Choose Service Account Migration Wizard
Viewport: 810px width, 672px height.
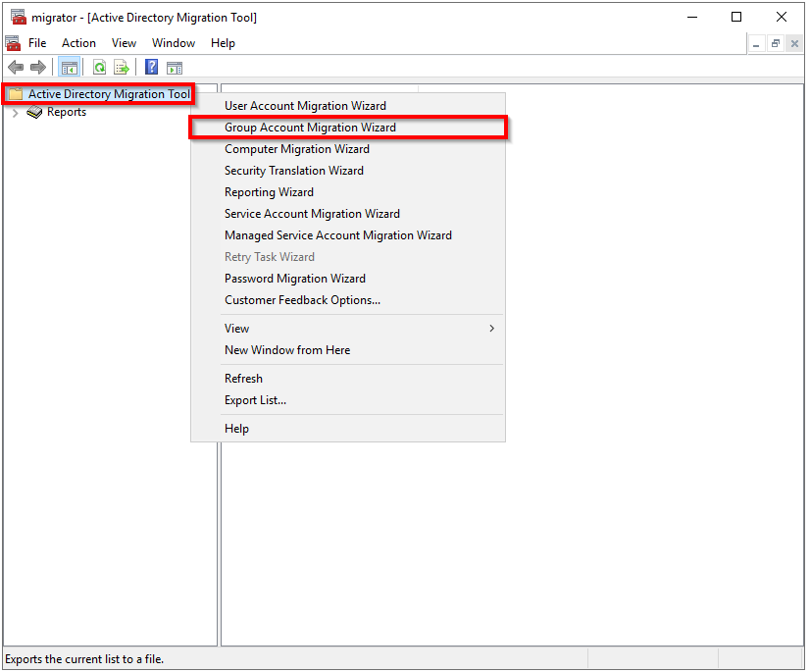tap(348, 214)
